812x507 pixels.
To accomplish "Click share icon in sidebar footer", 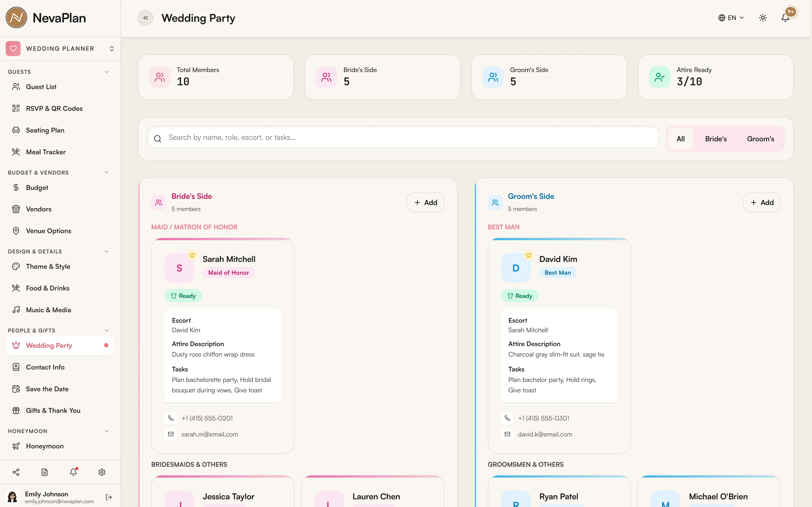I will tap(16, 472).
